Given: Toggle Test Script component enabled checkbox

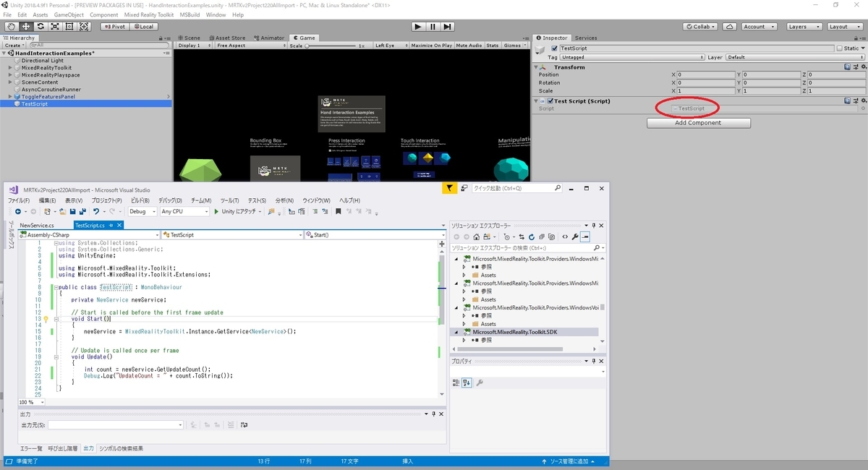Looking at the screenshot, I should (x=550, y=101).
